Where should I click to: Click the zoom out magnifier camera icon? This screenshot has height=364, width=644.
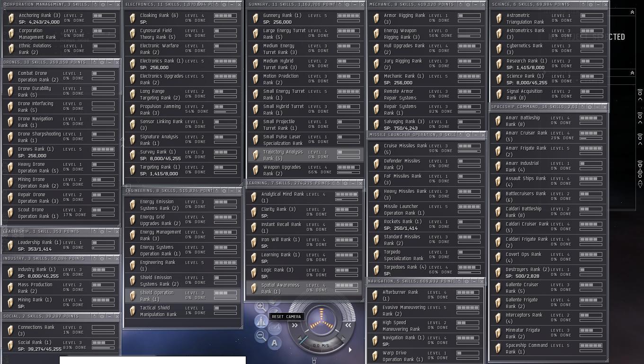pyautogui.click(x=260, y=336)
